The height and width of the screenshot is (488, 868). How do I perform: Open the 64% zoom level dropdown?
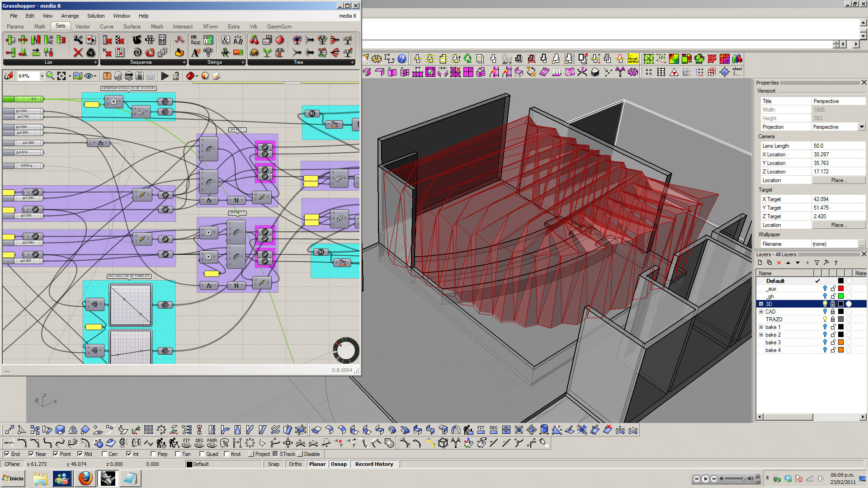(42, 76)
